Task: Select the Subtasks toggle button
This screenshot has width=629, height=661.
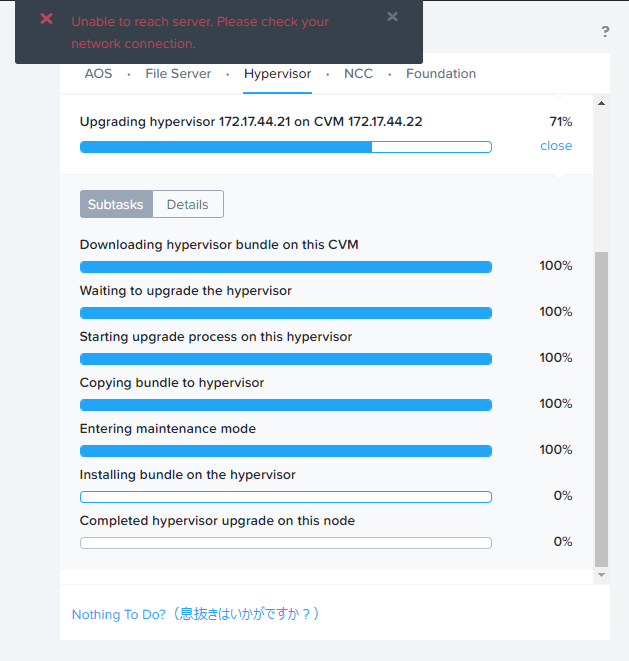Action: click(116, 204)
